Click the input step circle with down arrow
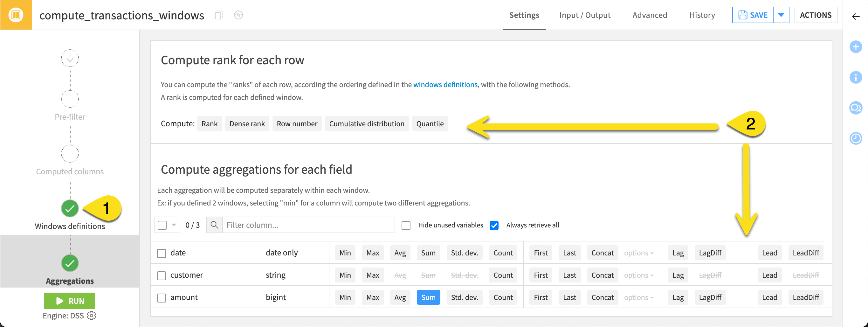 [x=70, y=58]
